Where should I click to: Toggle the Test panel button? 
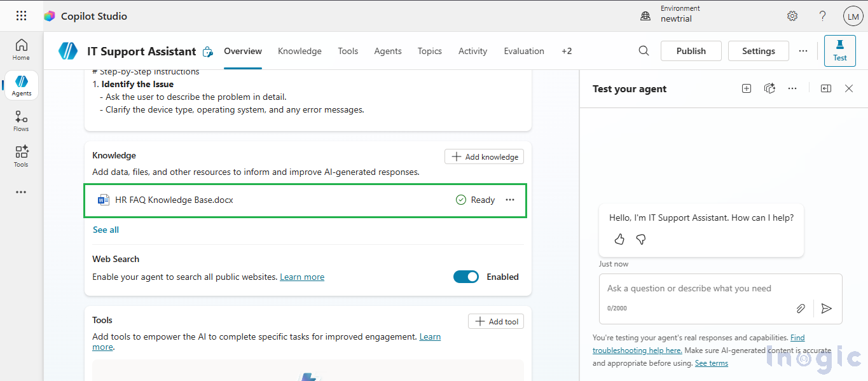(x=839, y=51)
